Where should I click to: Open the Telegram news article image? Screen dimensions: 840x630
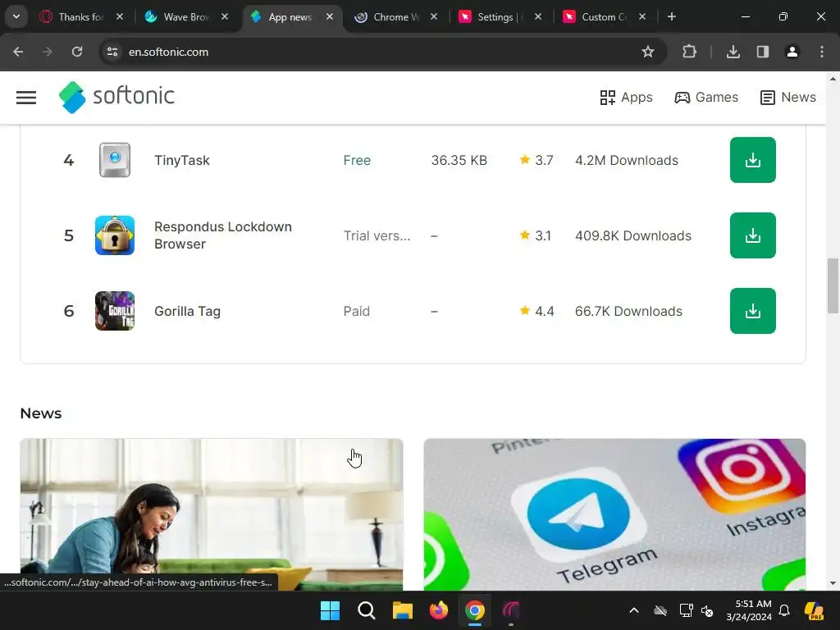point(614,514)
